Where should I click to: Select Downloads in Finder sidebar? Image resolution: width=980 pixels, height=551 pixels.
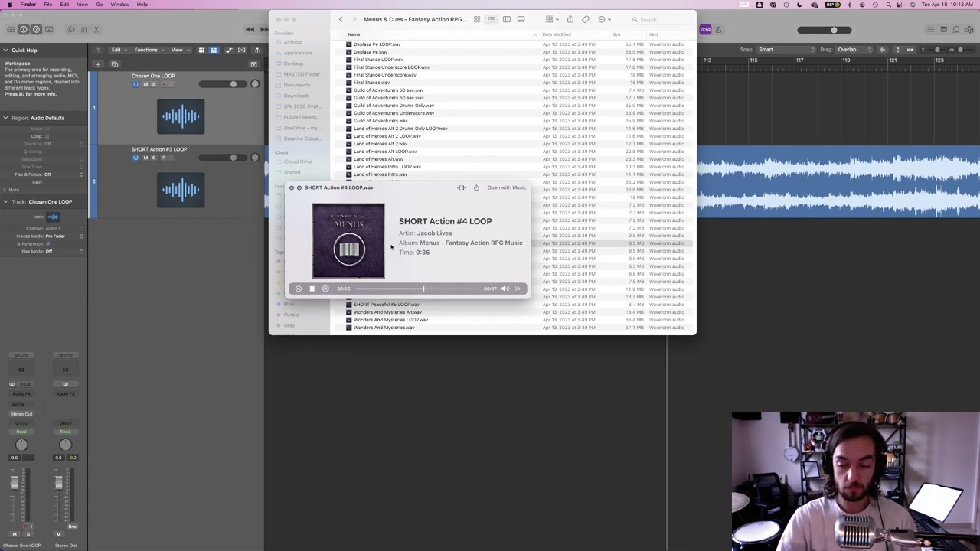pos(296,96)
